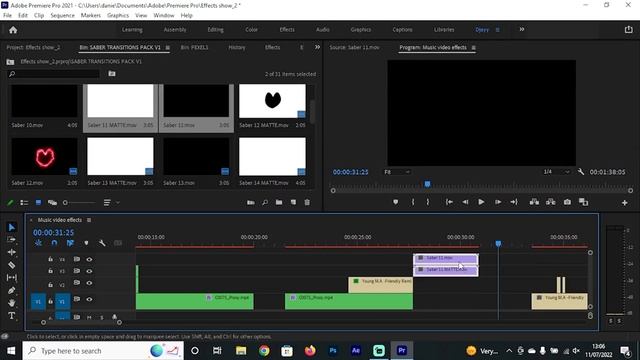
Task: Select the Hand tool
Action: tap(11, 303)
